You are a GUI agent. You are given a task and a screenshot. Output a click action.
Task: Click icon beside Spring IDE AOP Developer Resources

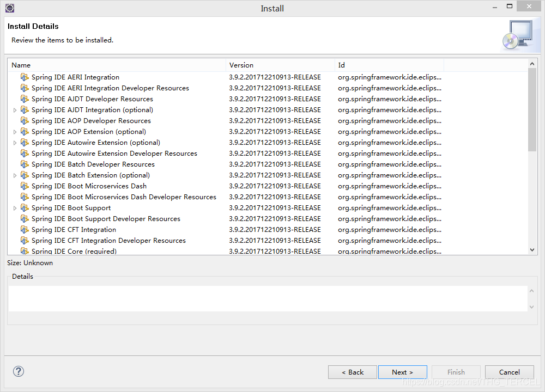25,120
